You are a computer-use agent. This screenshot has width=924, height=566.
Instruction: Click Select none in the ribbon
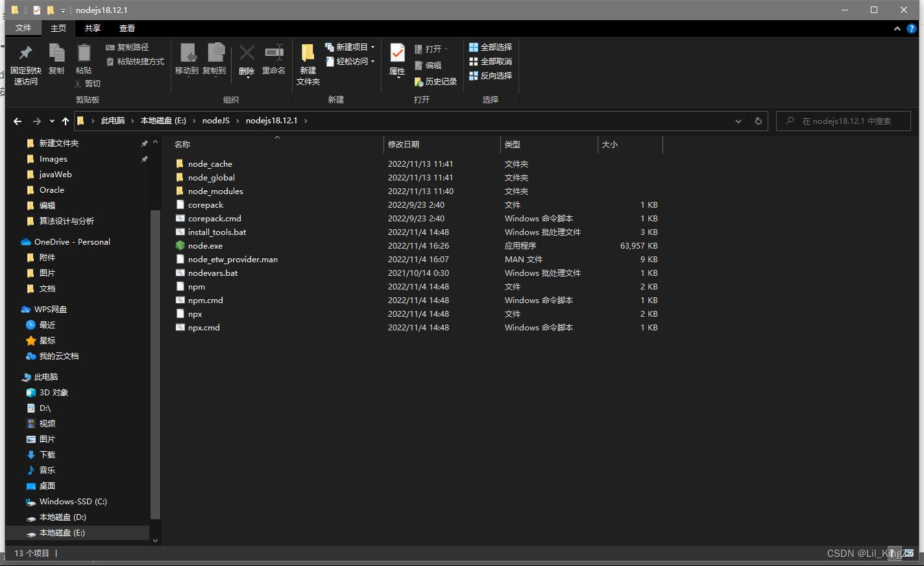pos(491,62)
